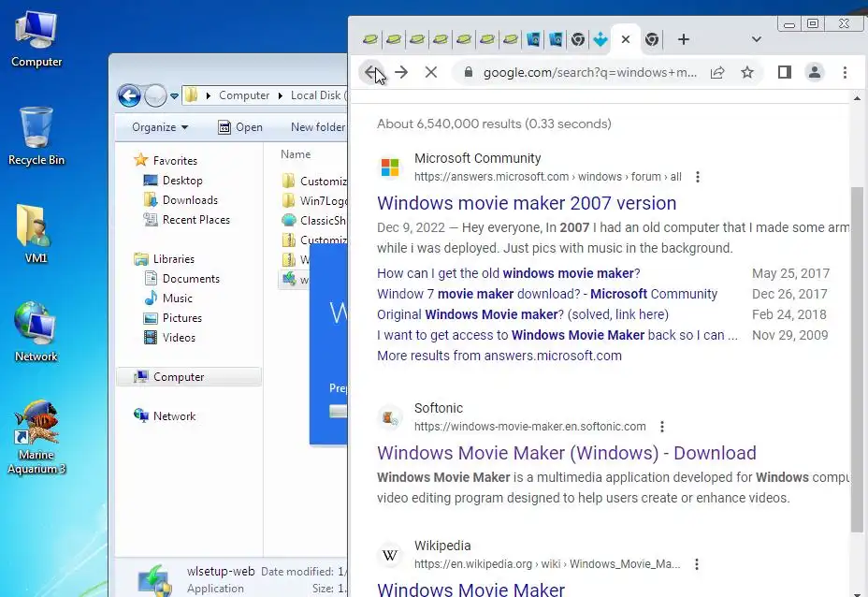Open the Wikipedia Windows Movie Maker result

coord(470,589)
